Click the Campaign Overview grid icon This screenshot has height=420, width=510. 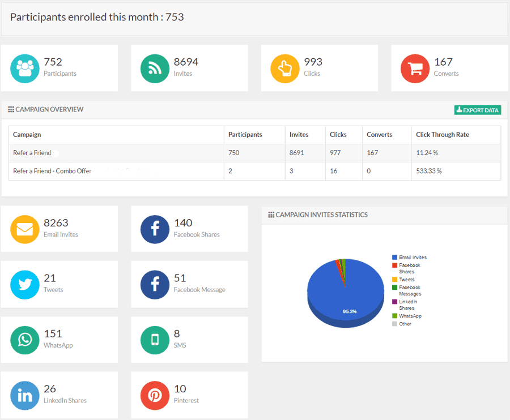coord(11,109)
